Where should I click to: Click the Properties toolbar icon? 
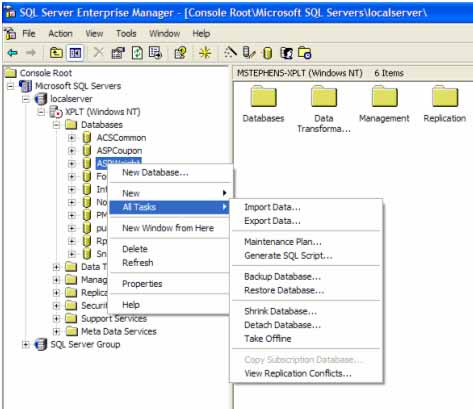(x=118, y=53)
